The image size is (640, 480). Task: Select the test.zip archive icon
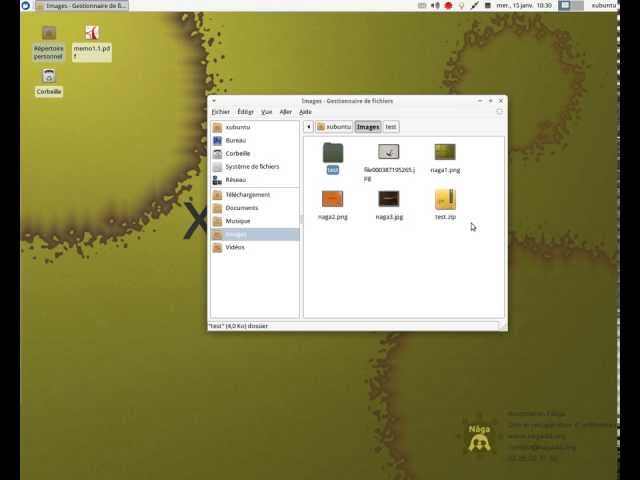(x=445, y=199)
